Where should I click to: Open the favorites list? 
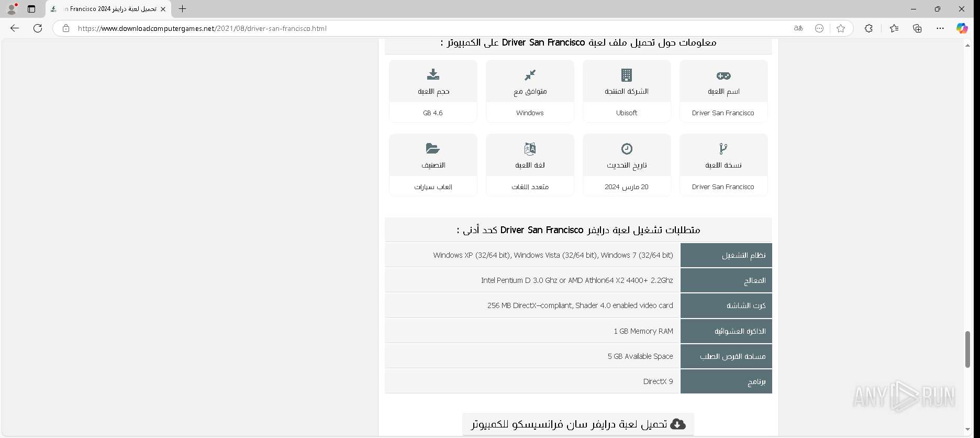pos(894,28)
